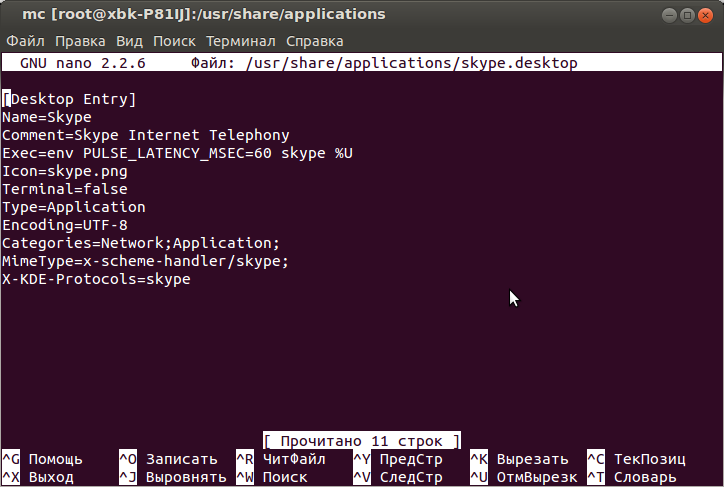The height and width of the screenshot is (487, 724).
Task: Click the X-KDE-Protocols=skype line
Action: 97,279
